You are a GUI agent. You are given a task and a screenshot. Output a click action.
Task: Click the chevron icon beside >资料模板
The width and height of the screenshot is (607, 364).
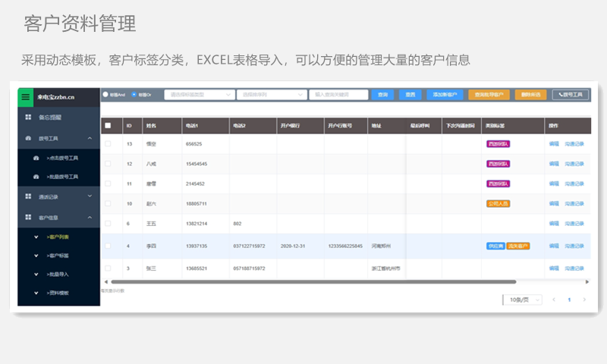(36, 293)
